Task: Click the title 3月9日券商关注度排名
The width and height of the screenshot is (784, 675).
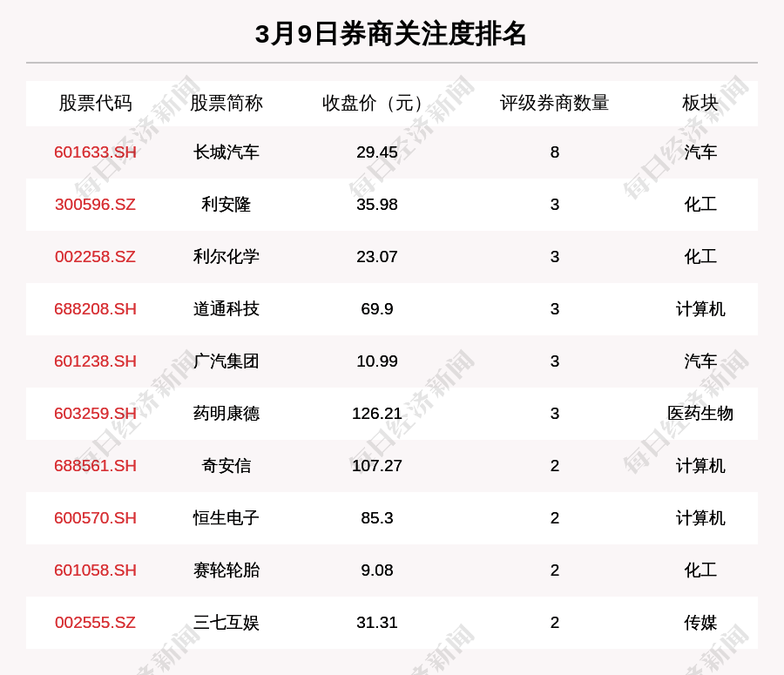Action: click(390, 34)
